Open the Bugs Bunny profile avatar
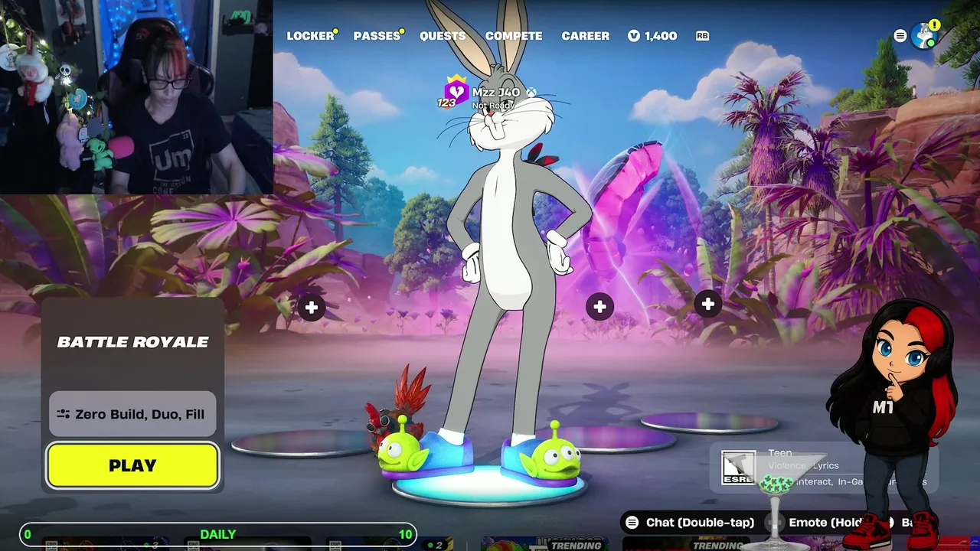The image size is (980, 551). (925, 36)
